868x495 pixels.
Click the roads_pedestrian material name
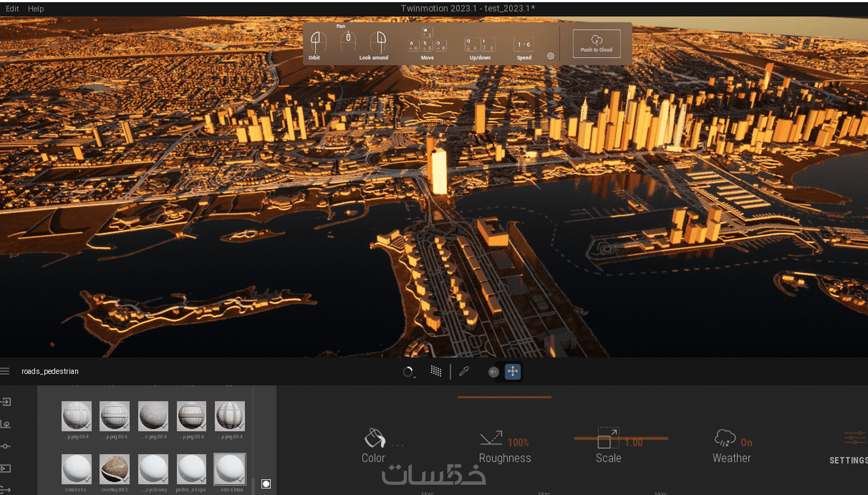50,371
